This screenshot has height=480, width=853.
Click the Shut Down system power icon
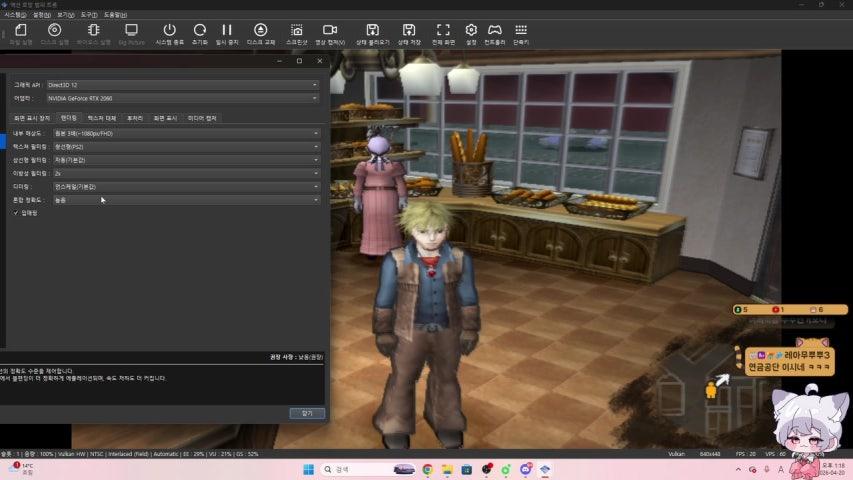[169, 31]
